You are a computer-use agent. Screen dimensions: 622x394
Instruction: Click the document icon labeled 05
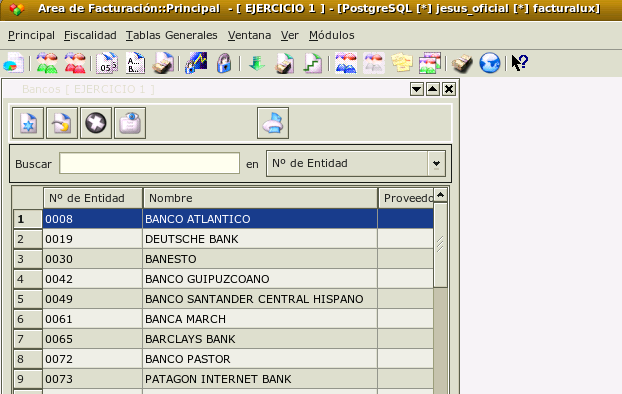tap(107, 63)
